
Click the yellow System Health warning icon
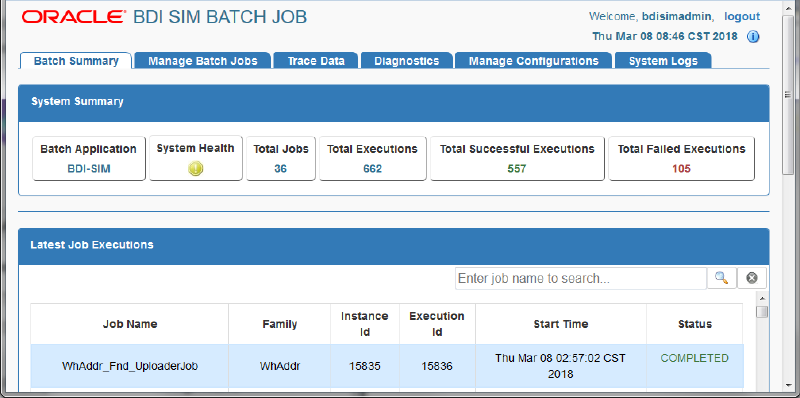(x=195, y=168)
